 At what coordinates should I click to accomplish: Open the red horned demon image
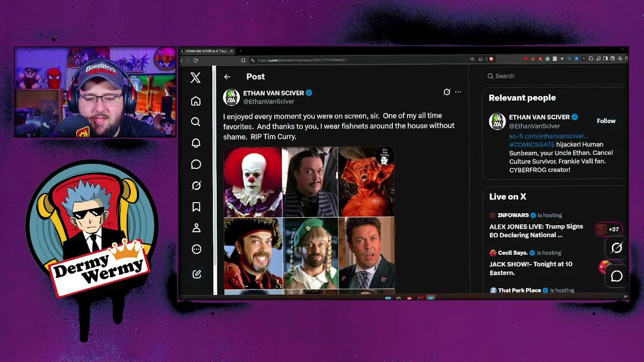366,182
